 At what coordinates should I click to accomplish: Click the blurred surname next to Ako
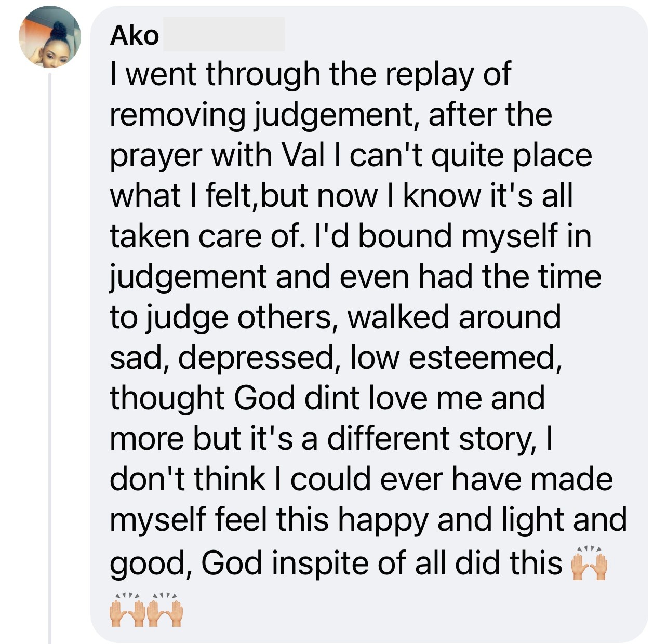[224, 34]
